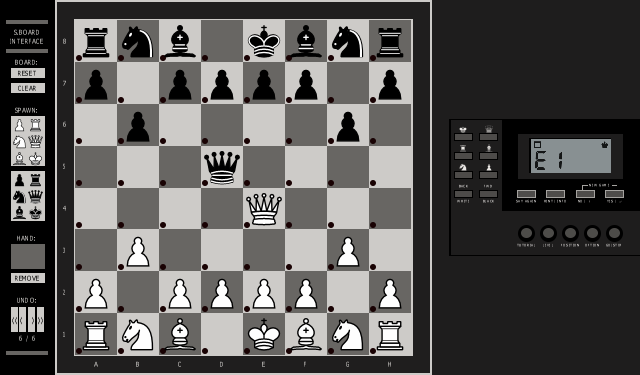The image size is (640, 375).
Task: Spawn a black king from the palette
Action: tap(36, 213)
